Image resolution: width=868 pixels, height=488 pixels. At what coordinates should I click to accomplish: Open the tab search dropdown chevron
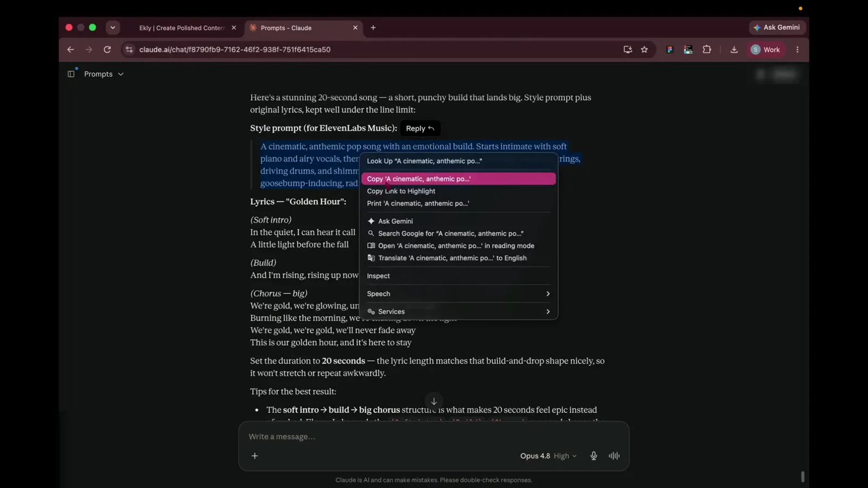coord(113,28)
